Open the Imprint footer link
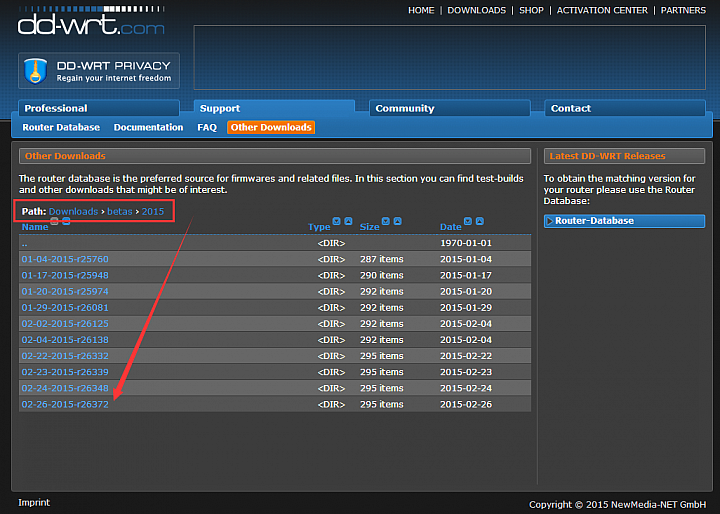The image size is (720, 514). 34,502
